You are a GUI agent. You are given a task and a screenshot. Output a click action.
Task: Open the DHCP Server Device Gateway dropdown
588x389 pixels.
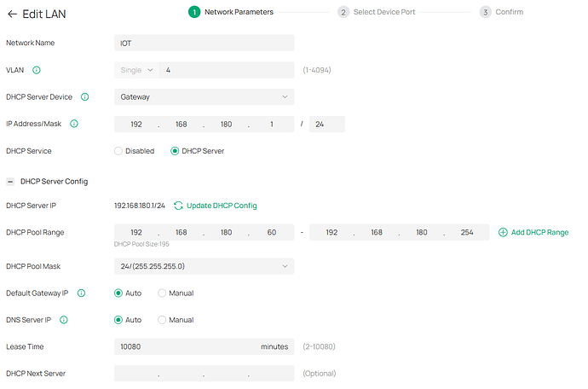tap(204, 97)
